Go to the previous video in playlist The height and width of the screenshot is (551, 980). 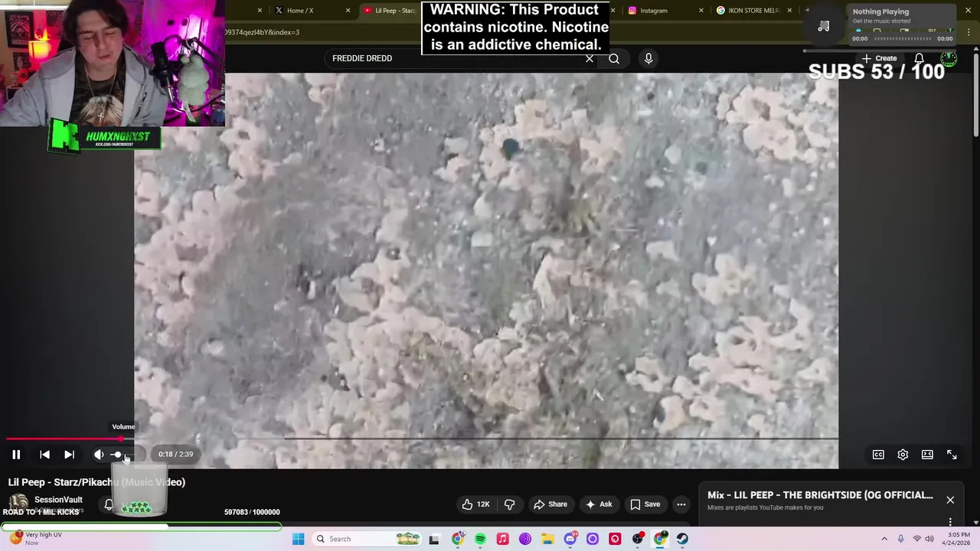coord(44,455)
